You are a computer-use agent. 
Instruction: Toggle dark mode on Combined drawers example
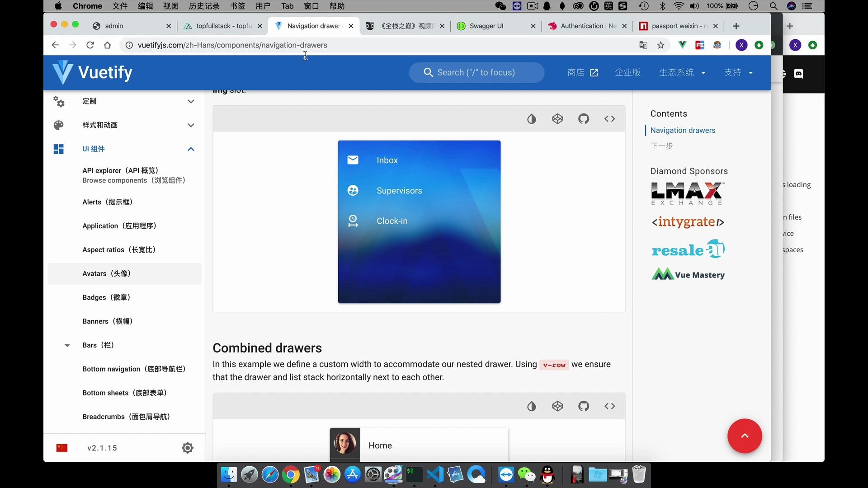tap(531, 406)
